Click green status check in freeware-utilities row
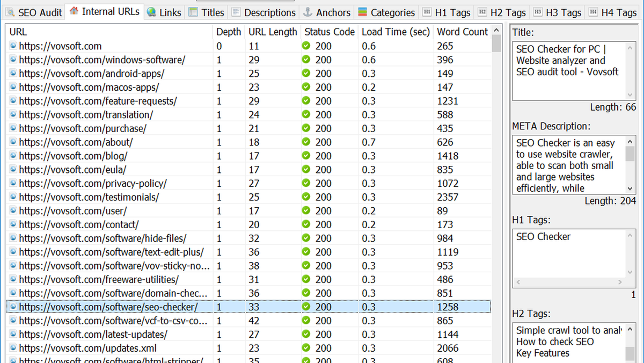This screenshot has height=363, width=644. [306, 279]
